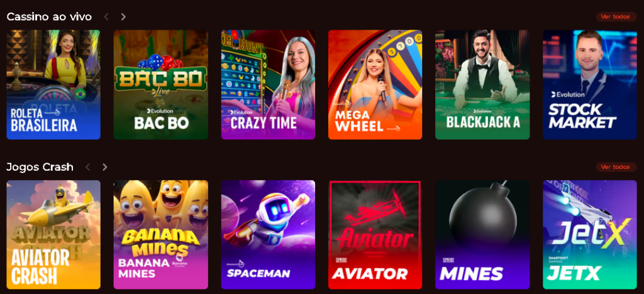Open the Crazy Time game
Screen dimensions: 644x294
coord(268,85)
